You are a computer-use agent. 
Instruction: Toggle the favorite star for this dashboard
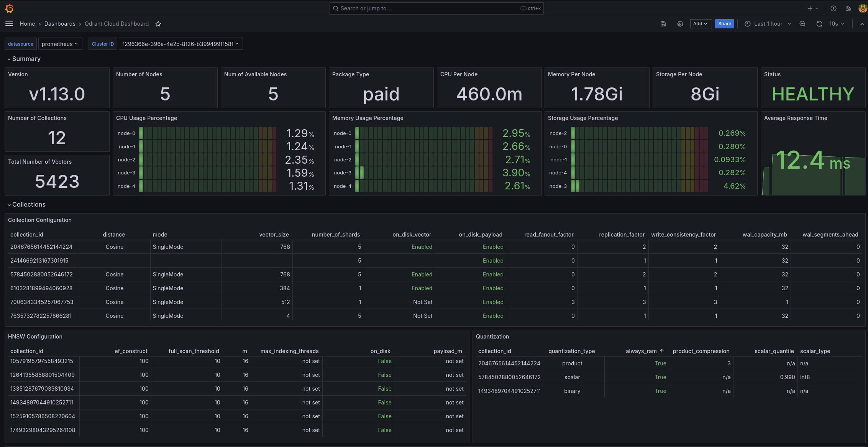click(158, 24)
